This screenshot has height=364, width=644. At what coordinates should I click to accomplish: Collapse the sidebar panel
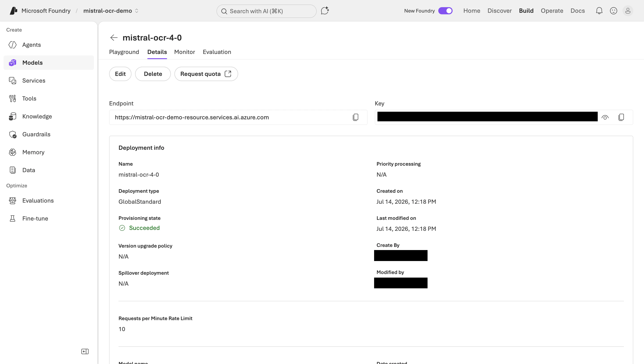85,351
